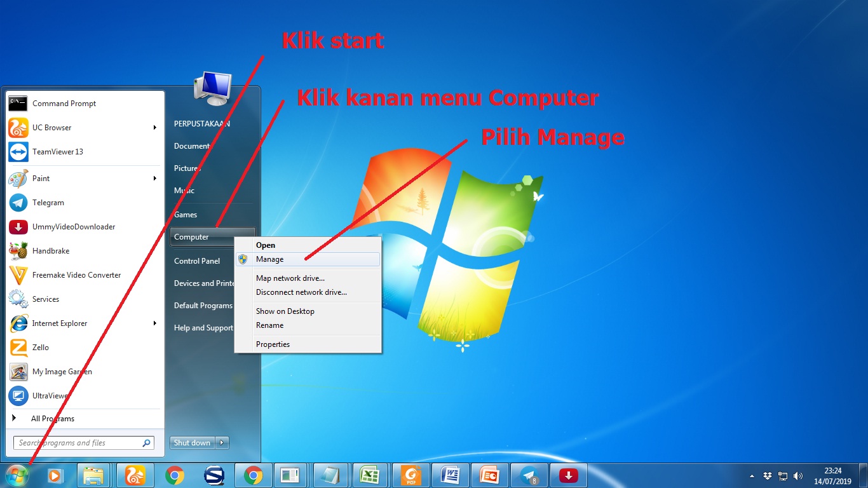
Task: Choose Disconnect network drive...
Action: [308, 292]
